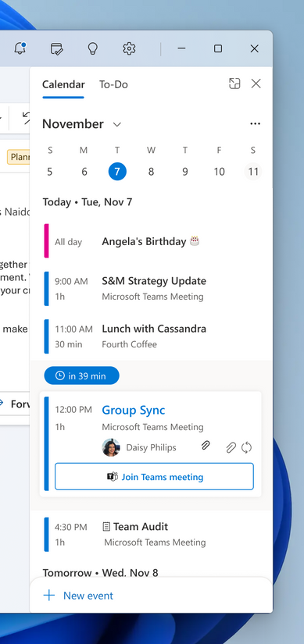Viewport: 304px width, 644px height.
Task: Switch to the To-Do tab
Action: pyautogui.click(x=113, y=84)
